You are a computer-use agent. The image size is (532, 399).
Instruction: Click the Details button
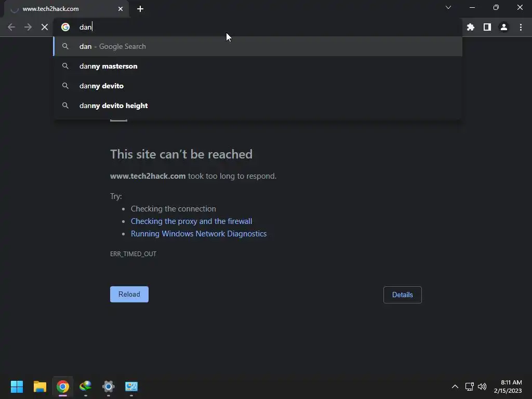403,295
